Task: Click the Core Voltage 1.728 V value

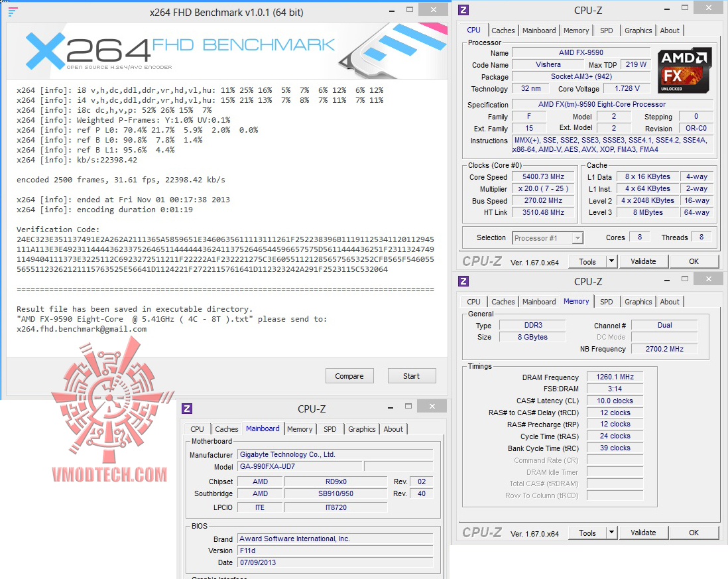Action: 627,88
